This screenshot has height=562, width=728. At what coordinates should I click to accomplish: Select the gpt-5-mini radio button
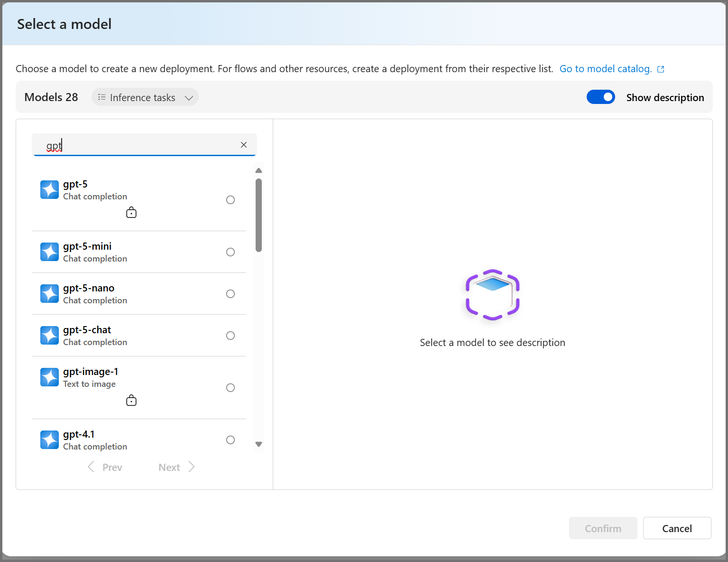(230, 252)
